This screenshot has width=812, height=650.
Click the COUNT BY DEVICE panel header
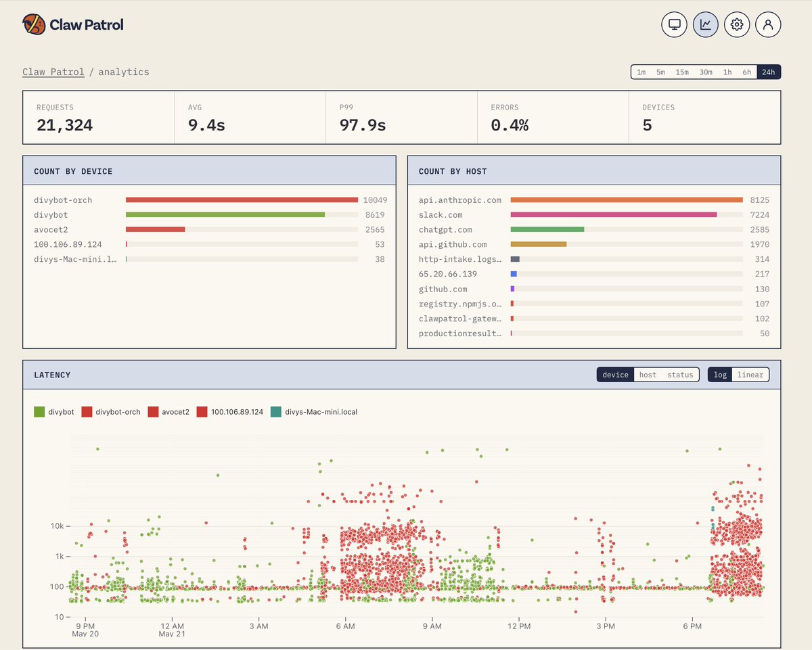coord(210,171)
